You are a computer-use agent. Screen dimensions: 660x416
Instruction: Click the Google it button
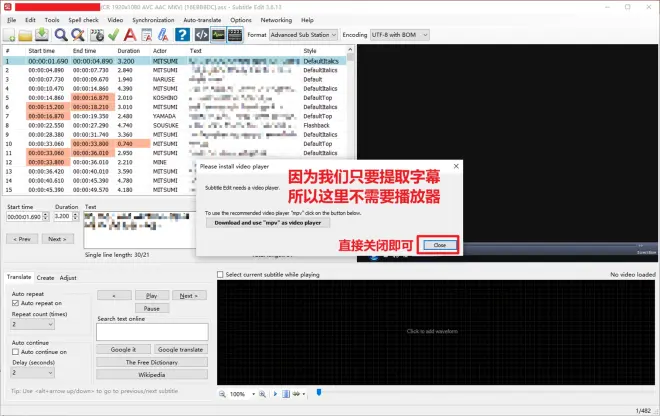(x=123, y=349)
